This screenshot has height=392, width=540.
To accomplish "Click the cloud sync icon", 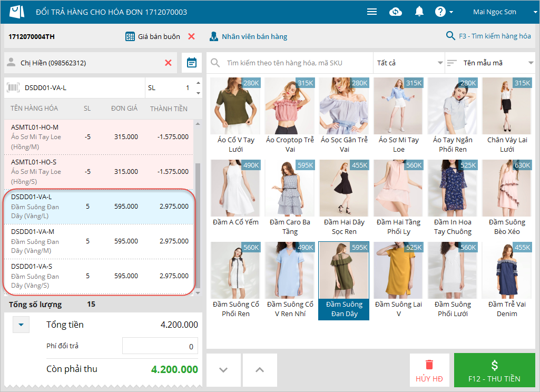I will (395, 12).
